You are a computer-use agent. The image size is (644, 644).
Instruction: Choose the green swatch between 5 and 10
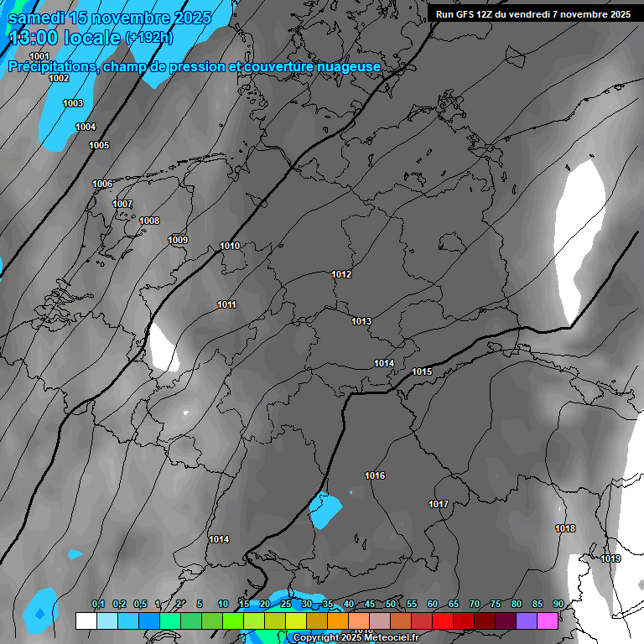(x=212, y=621)
